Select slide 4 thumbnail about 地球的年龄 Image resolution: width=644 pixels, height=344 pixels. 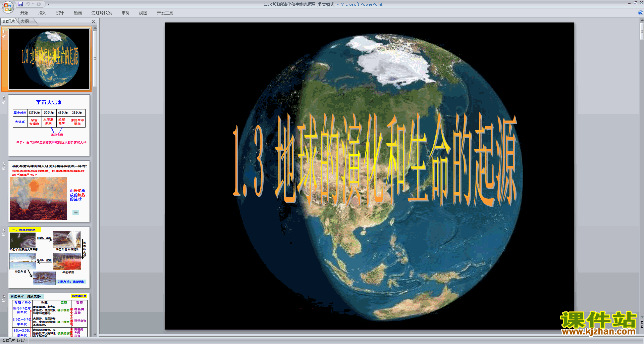coord(49,257)
